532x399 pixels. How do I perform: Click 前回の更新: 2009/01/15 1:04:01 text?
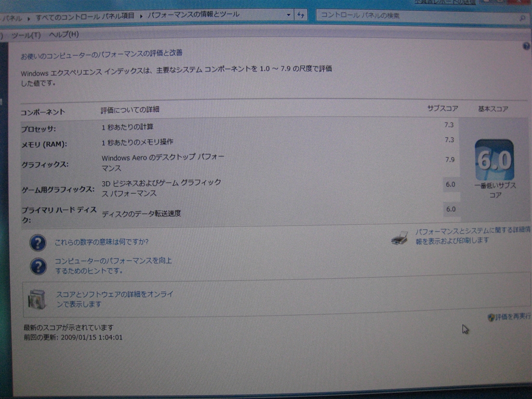(73, 338)
